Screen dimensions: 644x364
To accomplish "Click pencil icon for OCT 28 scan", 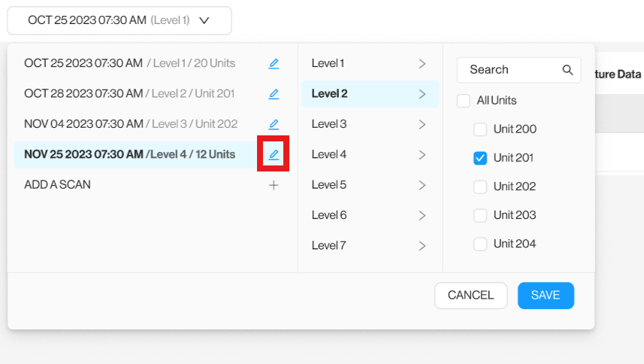I will pos(274,94).
